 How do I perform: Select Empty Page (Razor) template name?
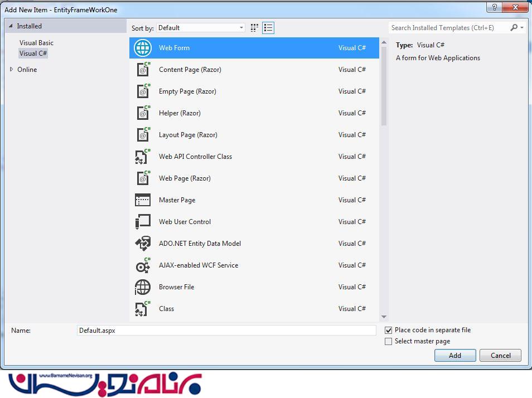(x=187, y=91)
